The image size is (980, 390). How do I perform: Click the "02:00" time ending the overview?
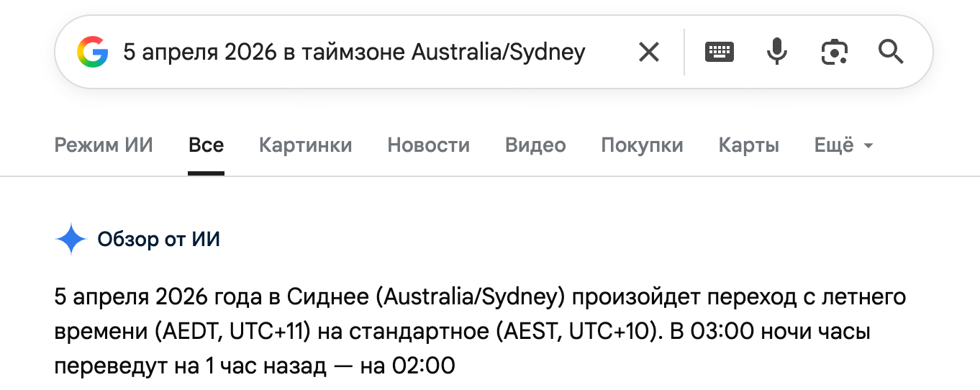point(423,366)
